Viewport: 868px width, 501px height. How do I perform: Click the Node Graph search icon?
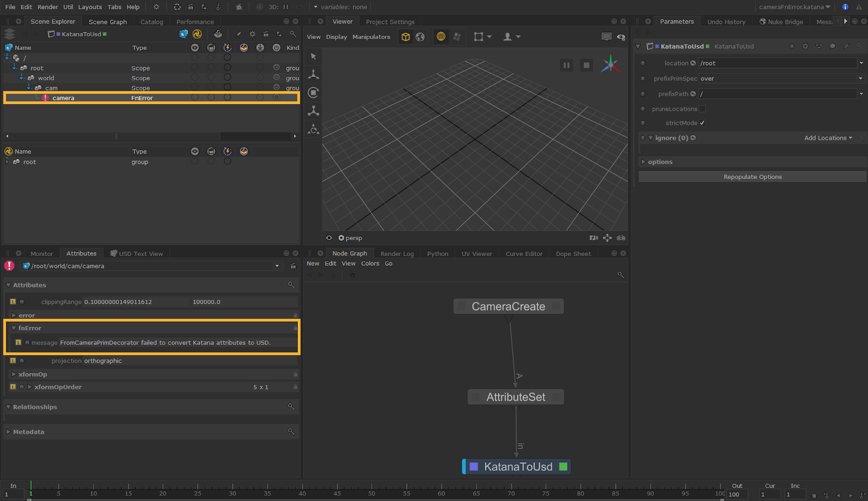coord(621,275)
